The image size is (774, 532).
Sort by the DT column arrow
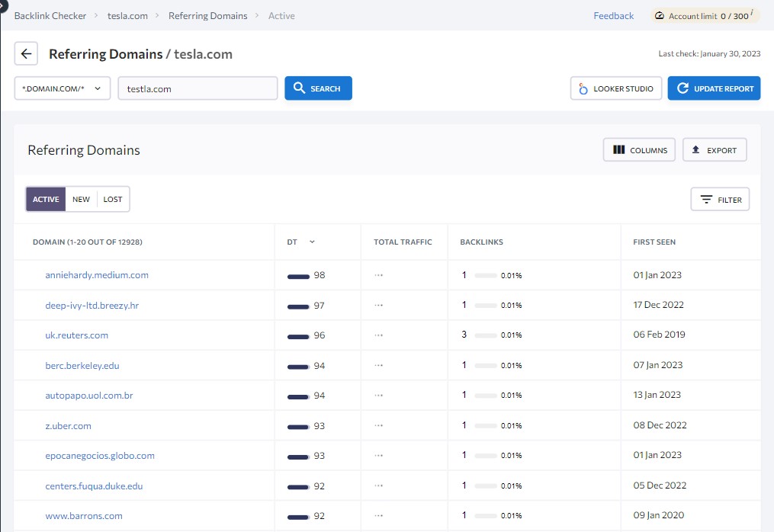coord(312,242)
